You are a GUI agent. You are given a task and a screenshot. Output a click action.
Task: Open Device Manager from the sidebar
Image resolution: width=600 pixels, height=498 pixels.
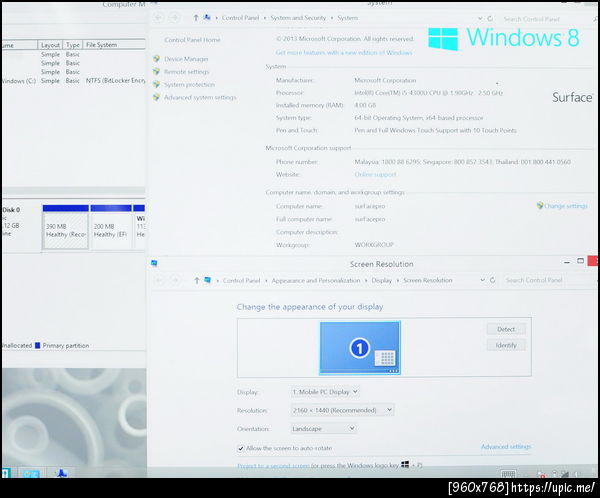coord(186,59)
